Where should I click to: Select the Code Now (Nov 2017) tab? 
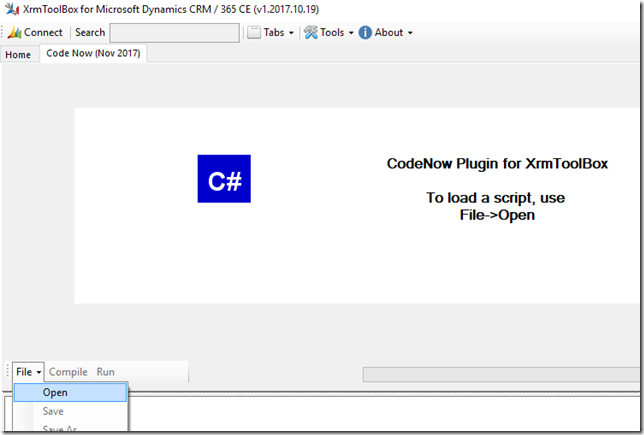tap(93, 53)
